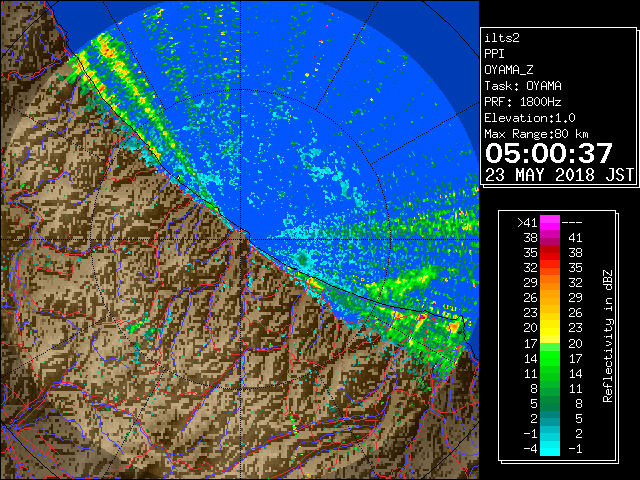Select the 'OYAMA_Z' product label
This screenshot has height=480, width=640.
click(x=509, y=70)
